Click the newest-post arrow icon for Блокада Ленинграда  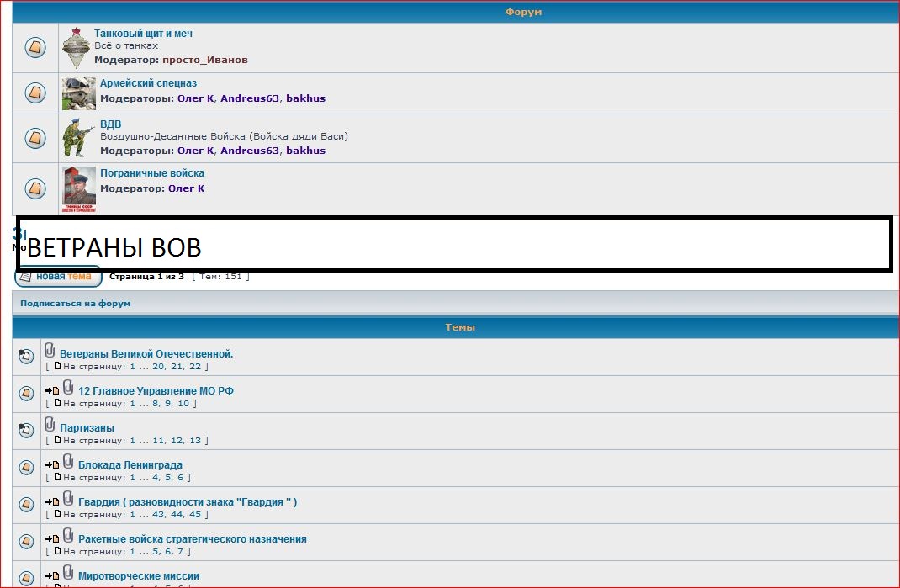coord(52,465)
